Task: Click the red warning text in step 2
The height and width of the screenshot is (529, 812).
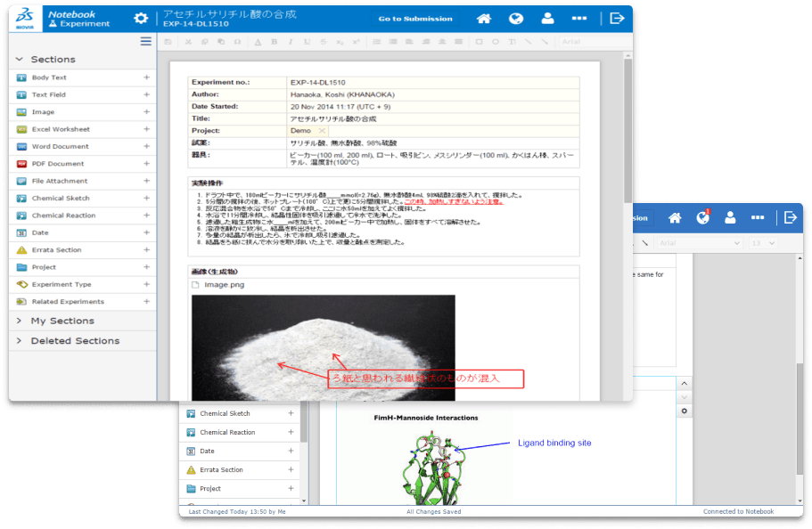Action: coord(454,202)
